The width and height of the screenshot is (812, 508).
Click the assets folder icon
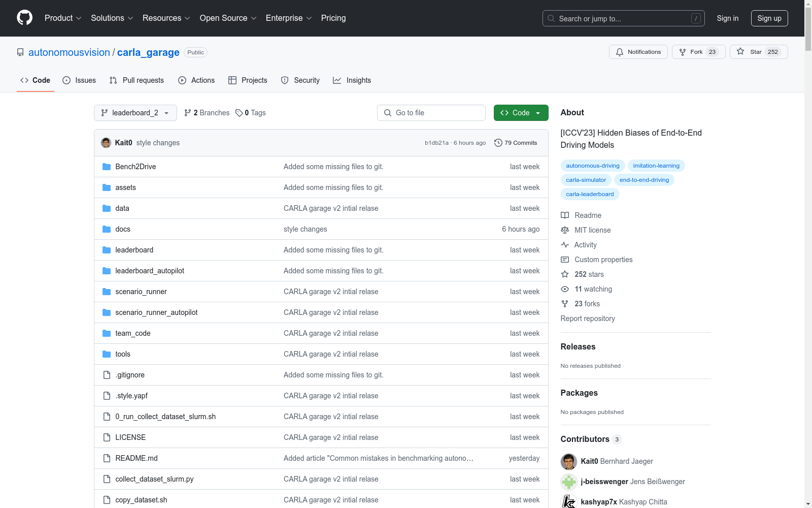pos(107,187)
